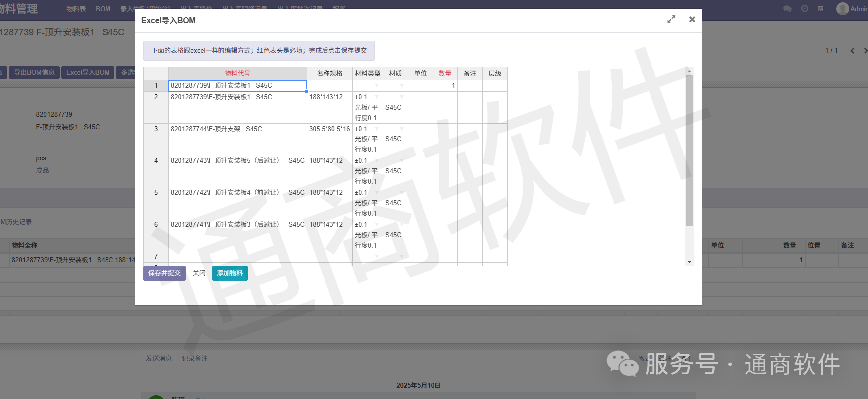868x399 pixels.
Task: Open 材质 dropdown in row 1
Action: pyautogui.click(x=401, y=86)
